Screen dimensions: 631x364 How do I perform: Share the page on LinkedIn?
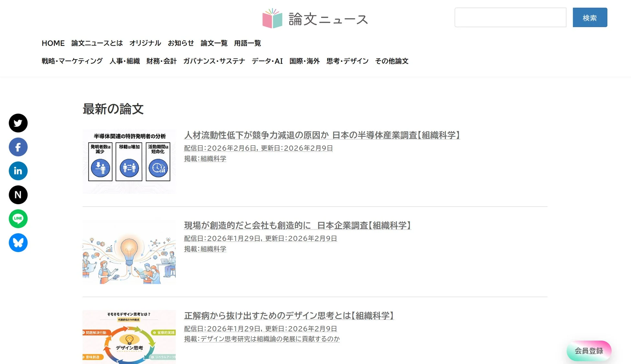(18, 171)
